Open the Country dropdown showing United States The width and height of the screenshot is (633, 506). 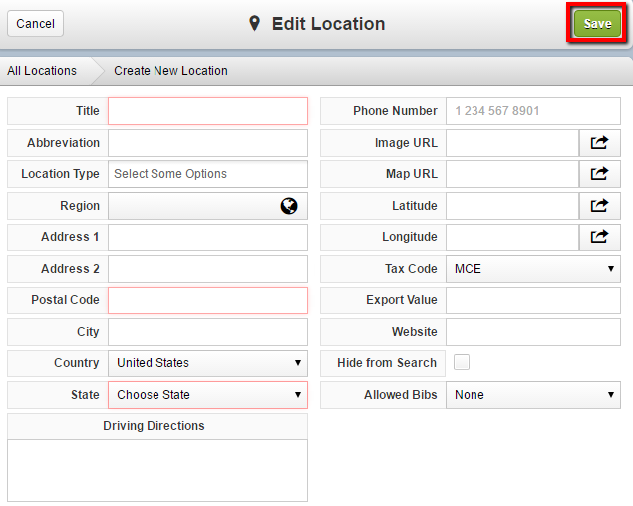point(208,363)
